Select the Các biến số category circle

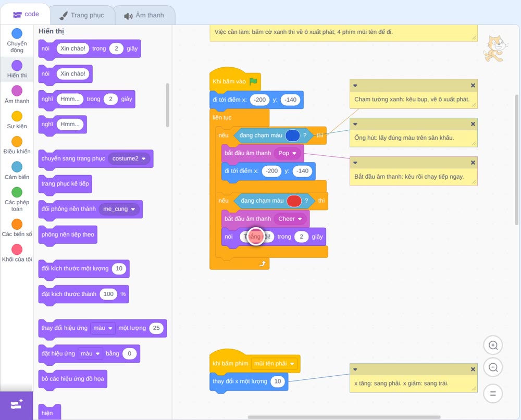point(17,224)
